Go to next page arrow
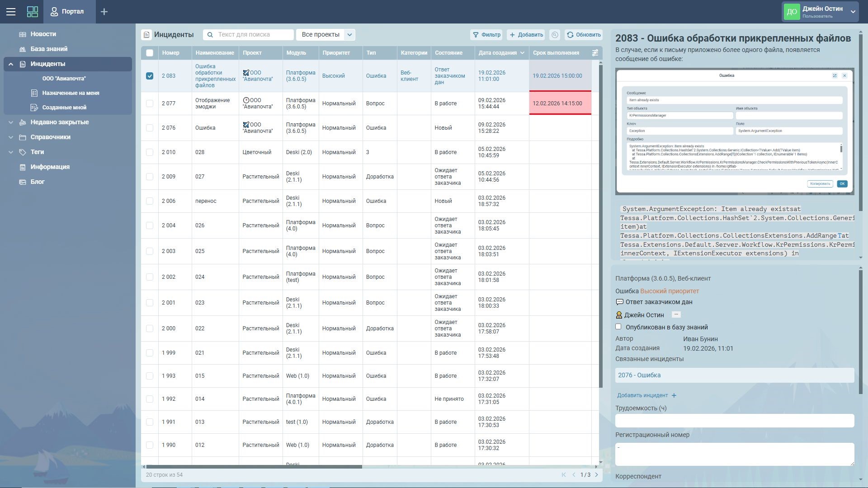The image size is (868, 488). [596, 475]
